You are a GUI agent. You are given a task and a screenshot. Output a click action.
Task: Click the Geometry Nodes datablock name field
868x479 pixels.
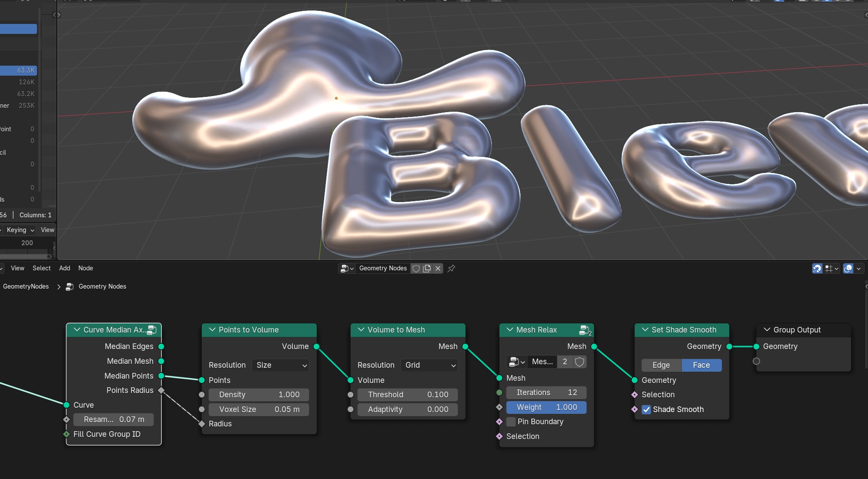point(383,269)
